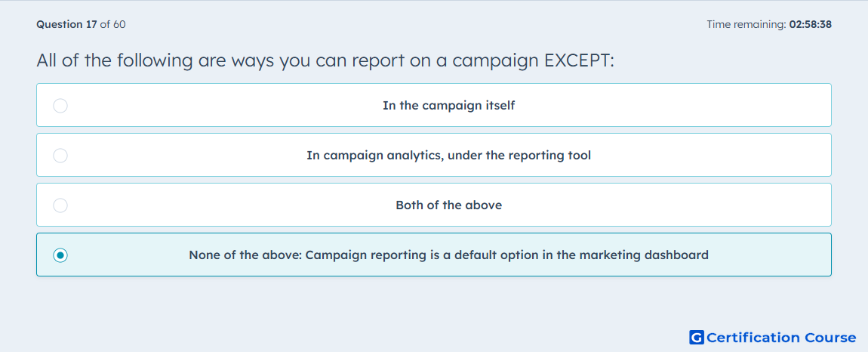Choose the "Both of the above" radio button
The width and height of the screenshot is (868, 352).
60,205
